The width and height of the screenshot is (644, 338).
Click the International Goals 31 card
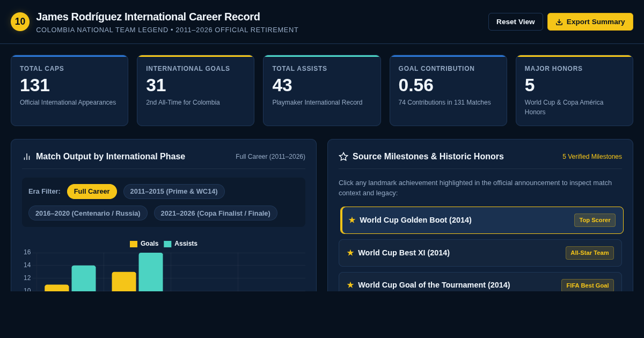(x=195, y=91)
